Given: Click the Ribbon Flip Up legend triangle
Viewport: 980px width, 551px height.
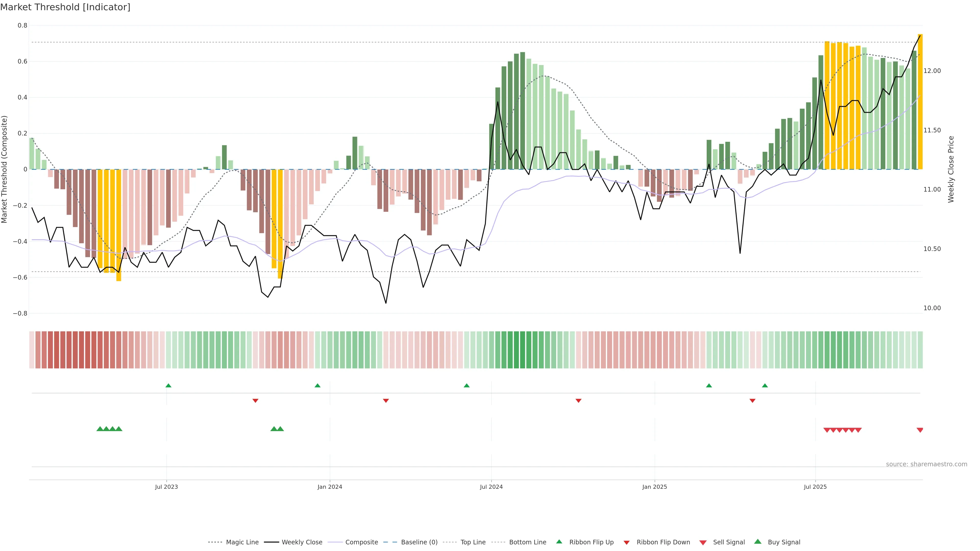Looking at the screenshot, I should [x=559, y=542].
